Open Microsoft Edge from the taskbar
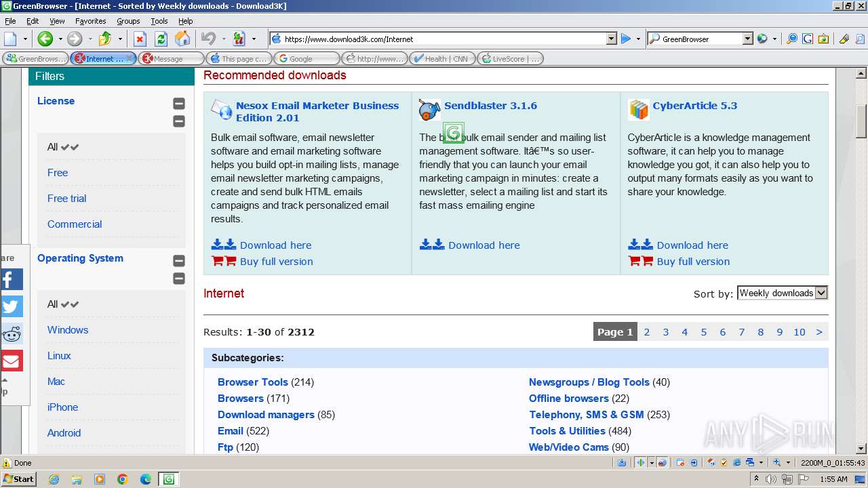The width and height of the screenshot is (868, 488). point(146,479)
